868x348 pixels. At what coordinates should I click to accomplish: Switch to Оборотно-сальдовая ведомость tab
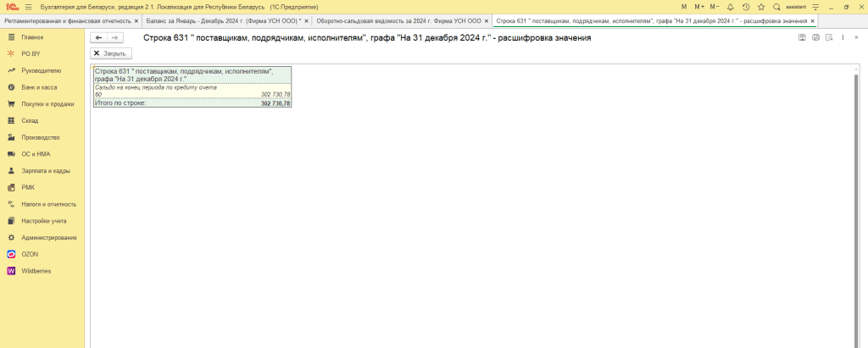(x=398, y=21)
